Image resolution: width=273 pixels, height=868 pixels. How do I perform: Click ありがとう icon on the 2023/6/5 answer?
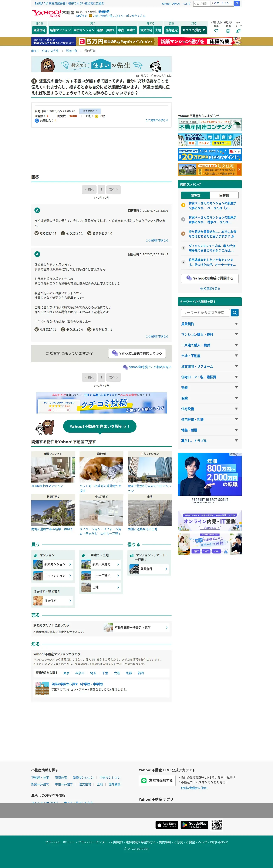pos(89,330)
